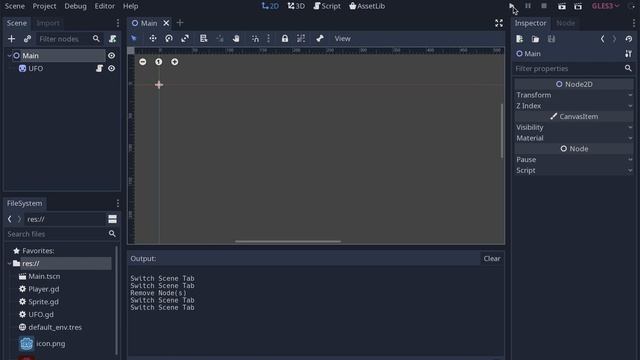Open skeleton bone options icon
The image size is (640, 360).
pos(320,39)
